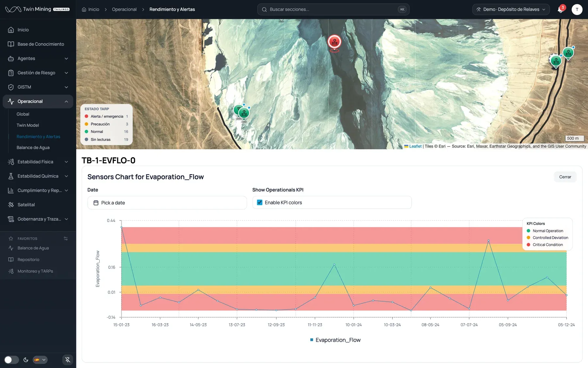
Task: Select Rendimiento y Alertas submenu item
Action: (39, 137)
